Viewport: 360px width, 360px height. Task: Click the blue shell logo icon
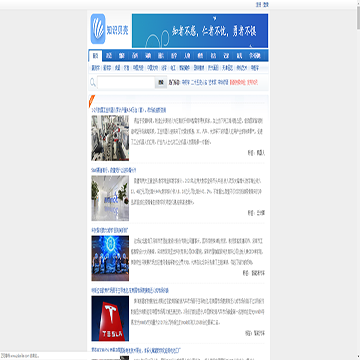(x=98, y=29)
